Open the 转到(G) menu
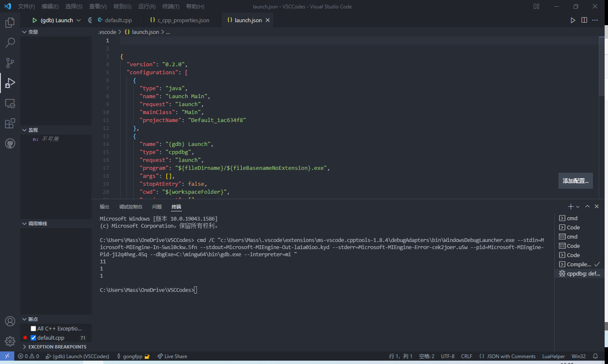 pos(122,7)
